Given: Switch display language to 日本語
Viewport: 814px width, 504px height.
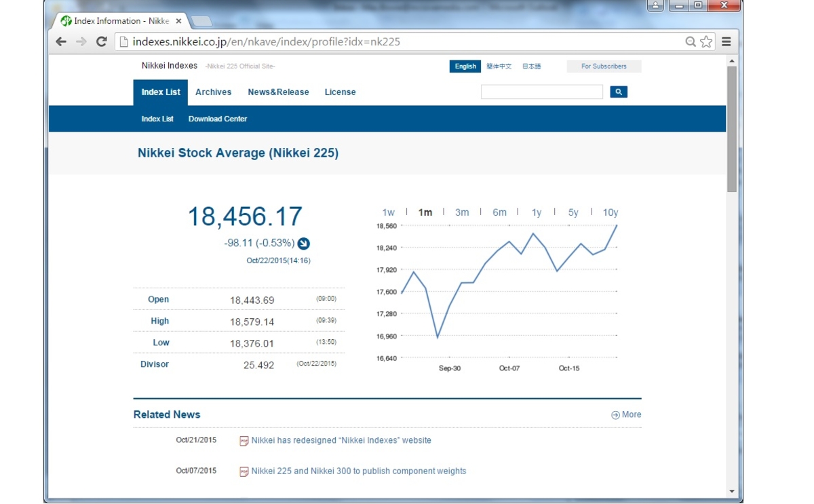Looking at the screenshot, I should pyautogui.click(x=531, y=66).
